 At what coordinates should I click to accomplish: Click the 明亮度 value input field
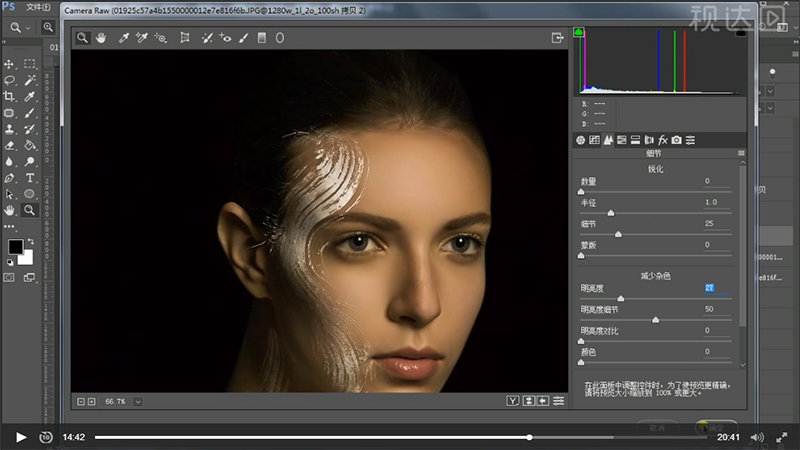717,288
